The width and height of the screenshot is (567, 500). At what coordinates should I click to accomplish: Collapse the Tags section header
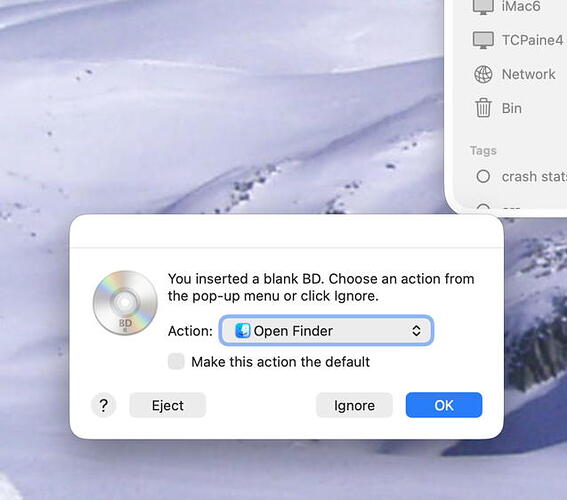tap(483, 150)
